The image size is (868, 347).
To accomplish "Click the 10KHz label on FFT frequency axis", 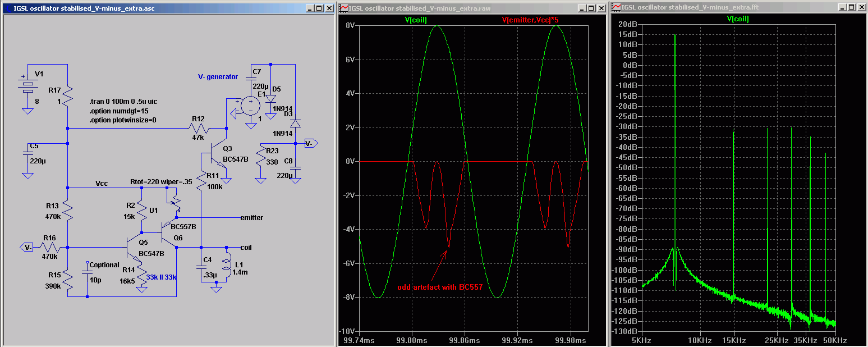I will pos(699,341).
